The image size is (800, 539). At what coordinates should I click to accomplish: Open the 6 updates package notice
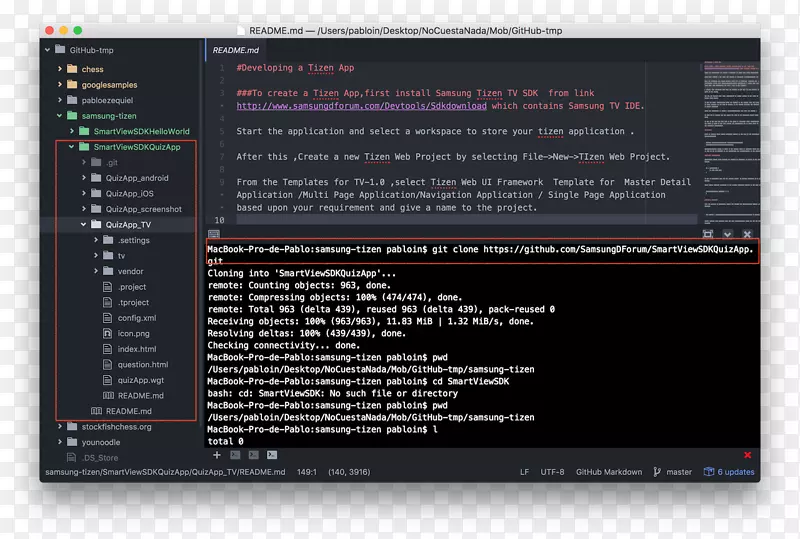coord(729,472)
